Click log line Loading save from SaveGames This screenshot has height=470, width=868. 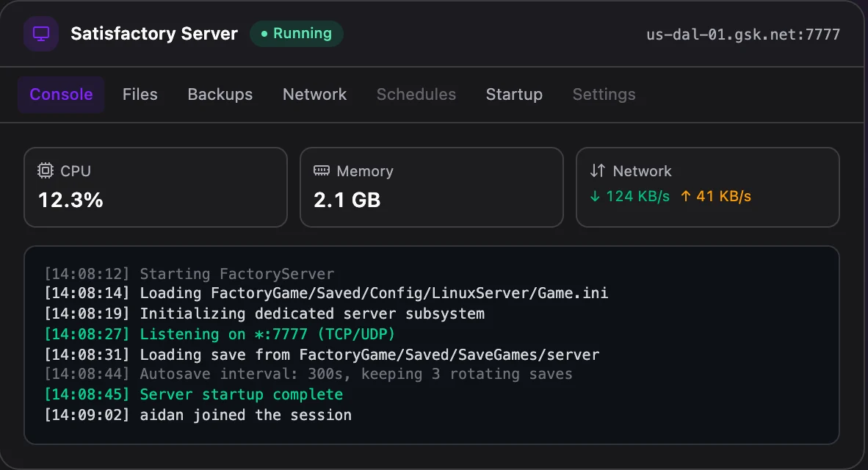pyautogui.click(x=322, y=355)
